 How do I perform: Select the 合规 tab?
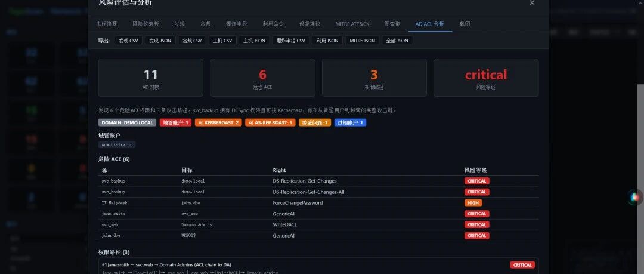[205, 24]
